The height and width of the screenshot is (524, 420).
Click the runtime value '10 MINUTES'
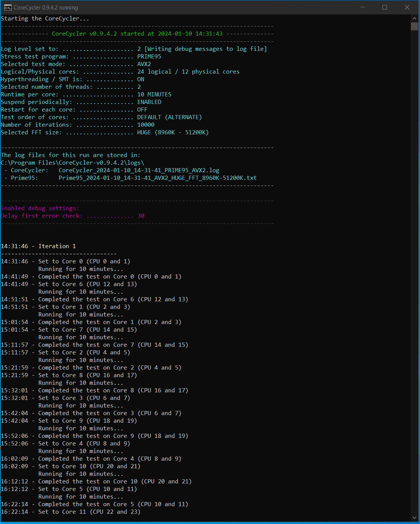point(154,94)
